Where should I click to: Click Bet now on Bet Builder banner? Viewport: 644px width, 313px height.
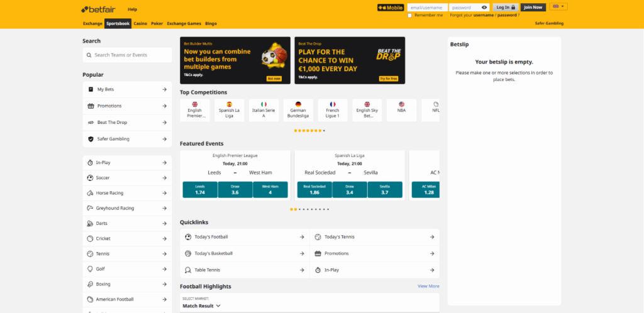(274, 79)
